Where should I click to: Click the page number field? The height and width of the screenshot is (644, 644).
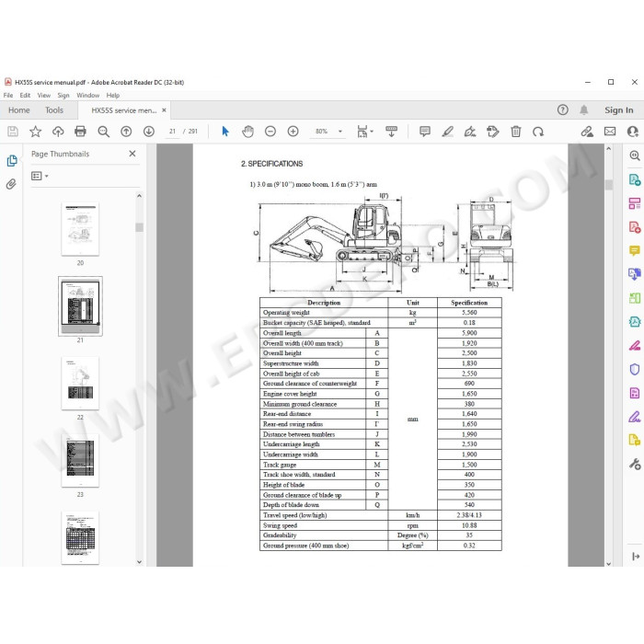172,132
